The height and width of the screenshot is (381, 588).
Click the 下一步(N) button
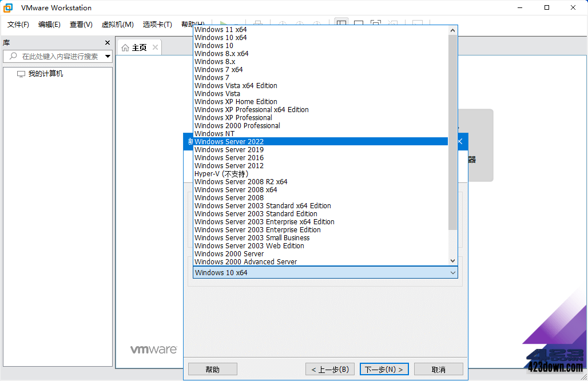(x=384, y=368)
